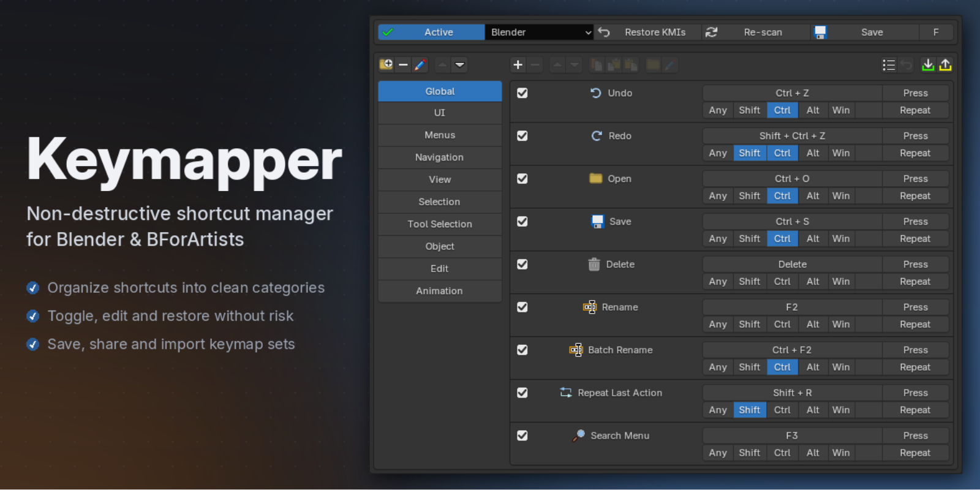980x490 pixels.
Task: Select the Navigation category
Action: (x=440, y=157)
